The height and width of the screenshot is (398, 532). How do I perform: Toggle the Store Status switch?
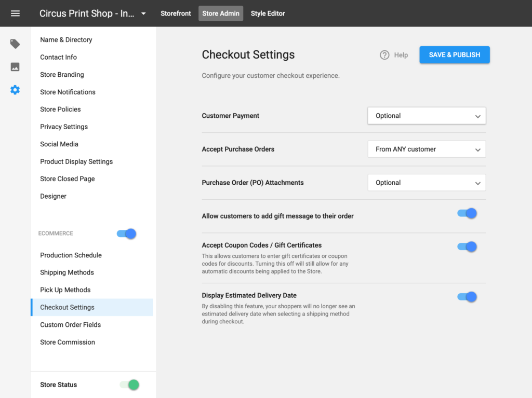tap(129, 385)
